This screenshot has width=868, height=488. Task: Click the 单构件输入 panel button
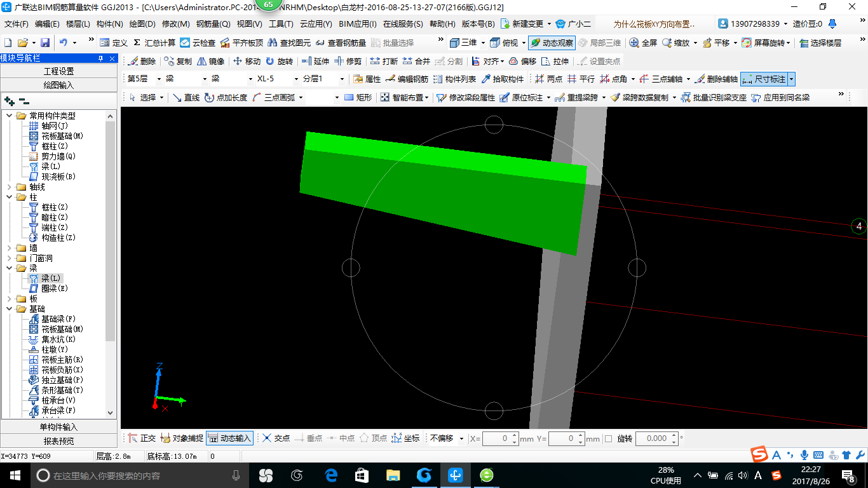[x=58, y=427]
